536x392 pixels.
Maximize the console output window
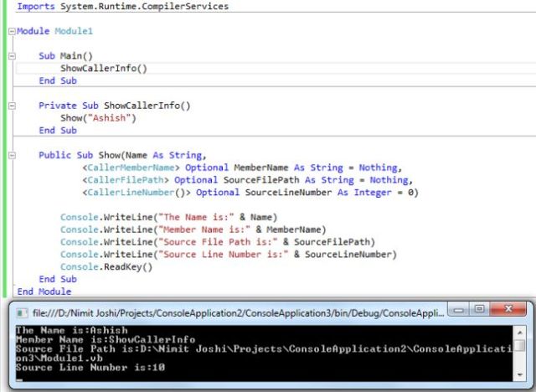[x=480, y=310]
